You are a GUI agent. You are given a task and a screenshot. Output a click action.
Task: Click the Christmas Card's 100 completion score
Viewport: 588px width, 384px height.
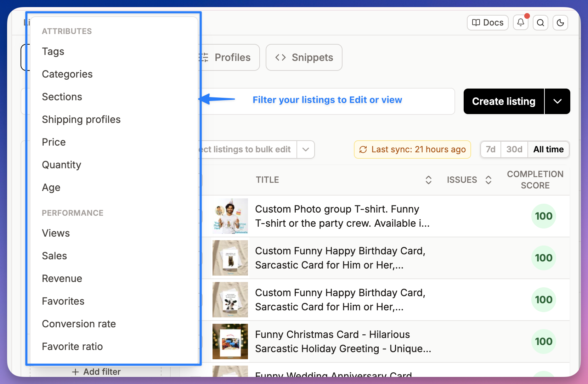tap(544, 341)
